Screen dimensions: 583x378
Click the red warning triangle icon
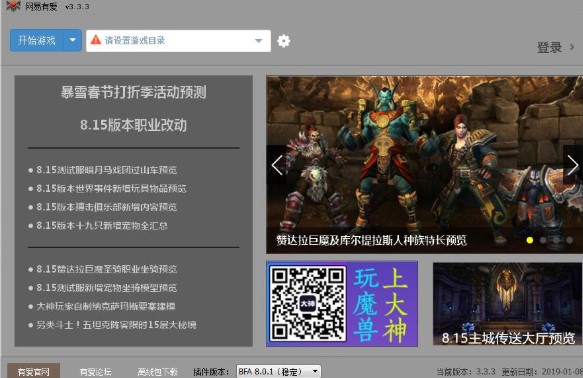tap(96, 40)
